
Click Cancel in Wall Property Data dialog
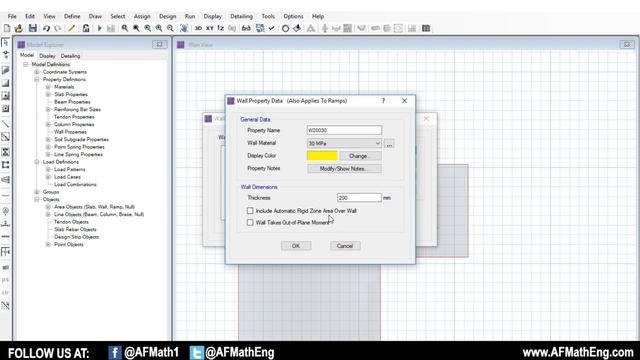(x=345, y=246)
